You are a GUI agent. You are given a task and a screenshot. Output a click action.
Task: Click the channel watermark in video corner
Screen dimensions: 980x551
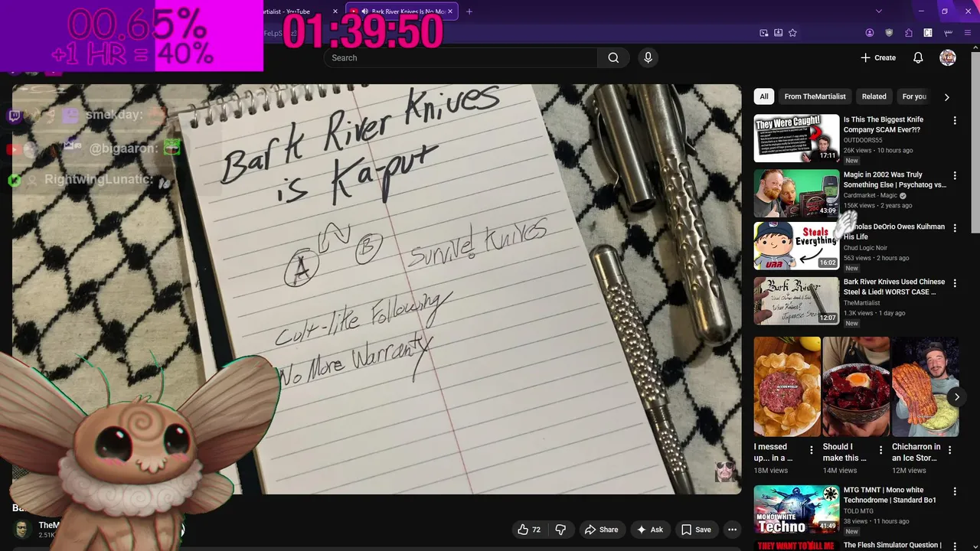(725, 472)
